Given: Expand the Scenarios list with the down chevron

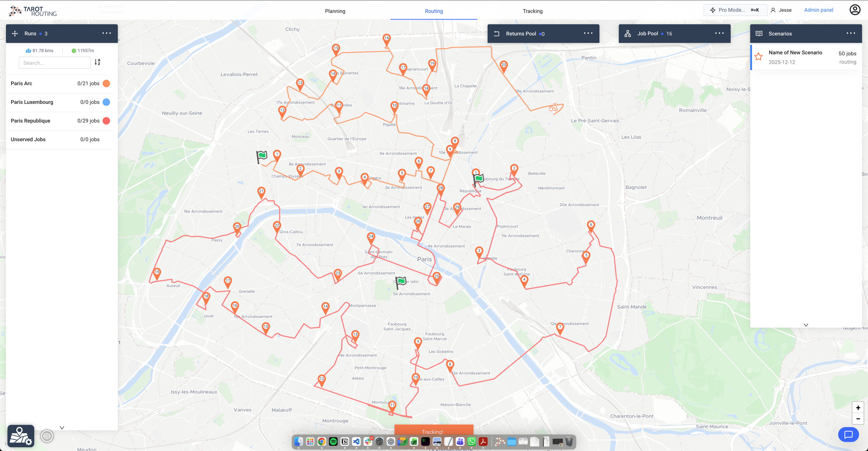Looking at the screenshot, I should pyautogui.click(x=806, y=325).
